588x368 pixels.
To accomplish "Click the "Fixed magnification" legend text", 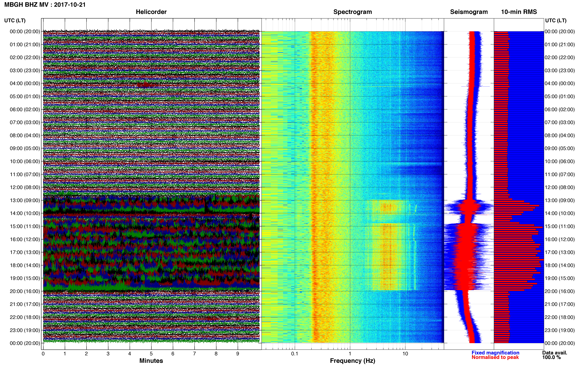I will point(495,353).
